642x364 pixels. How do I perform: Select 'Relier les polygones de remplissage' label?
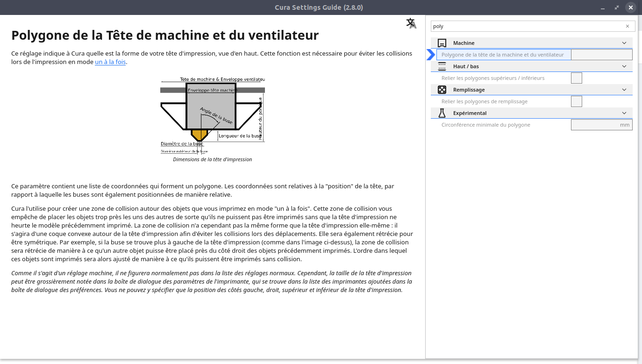[485, 101]
